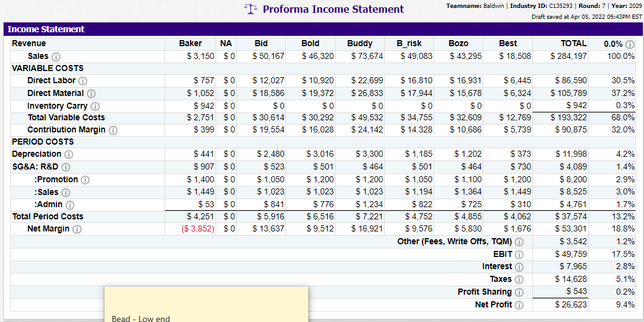
Task: Select the B_risk column header
Action: (408, 44)
